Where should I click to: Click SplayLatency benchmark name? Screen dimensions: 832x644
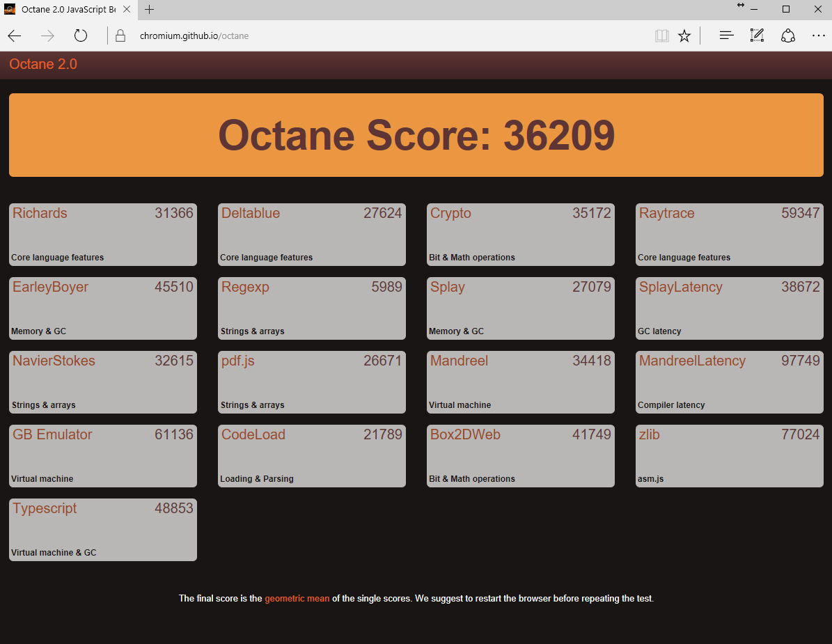tap(681, 287)
